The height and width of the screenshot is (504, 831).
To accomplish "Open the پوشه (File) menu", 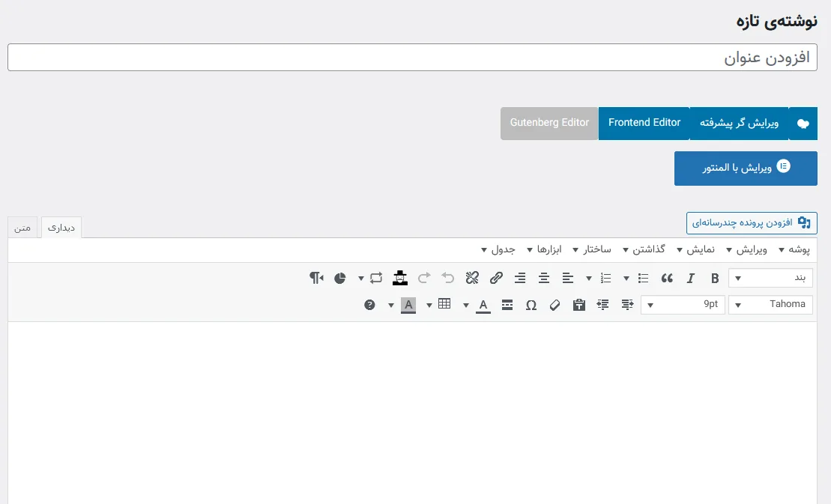I will 794,249.
